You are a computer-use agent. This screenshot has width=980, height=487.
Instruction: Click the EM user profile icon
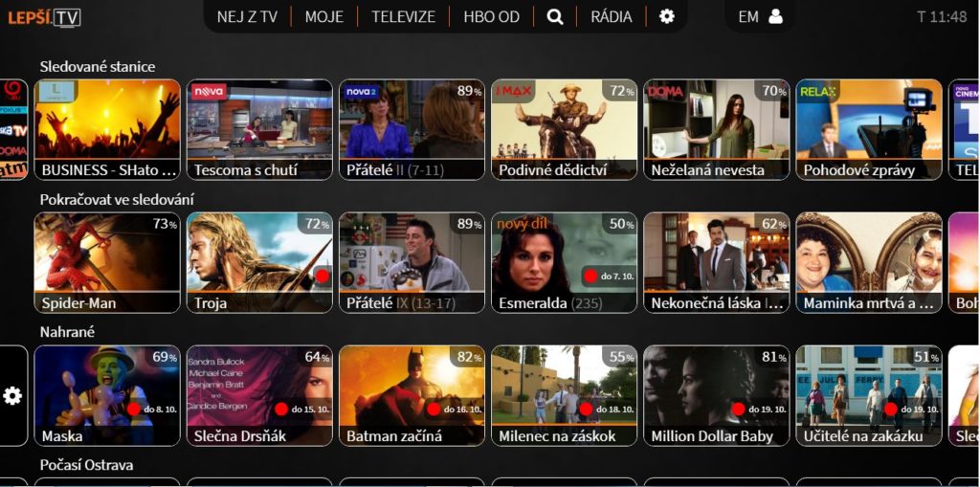point(775,16)
